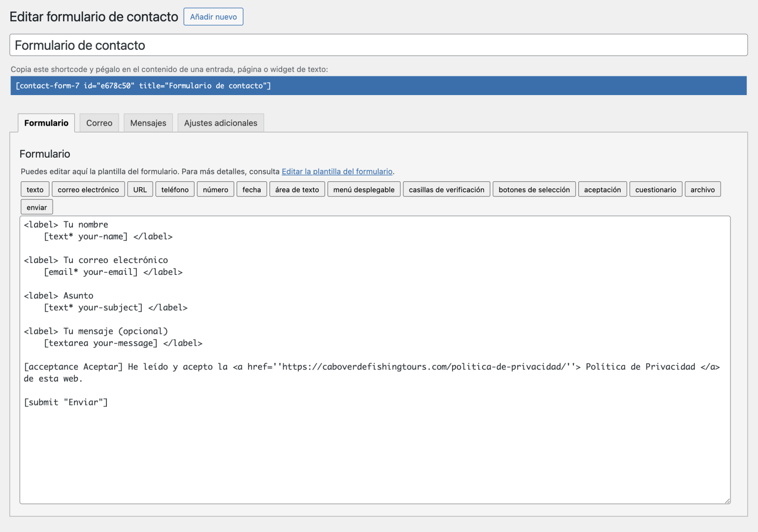Click the '<label> Tu correo electrónico' line
Image resolution: width=758 pixels, height=532 pixels.
tap(96, 260)
